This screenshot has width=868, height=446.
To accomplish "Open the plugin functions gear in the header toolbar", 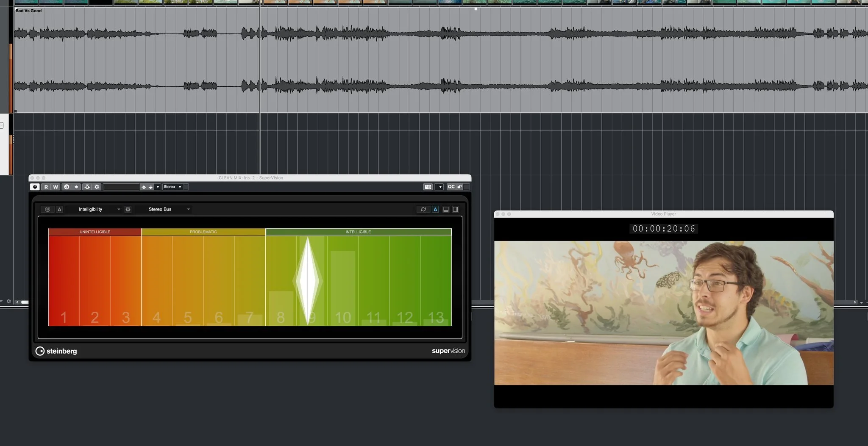I will [x=97, y=187].
